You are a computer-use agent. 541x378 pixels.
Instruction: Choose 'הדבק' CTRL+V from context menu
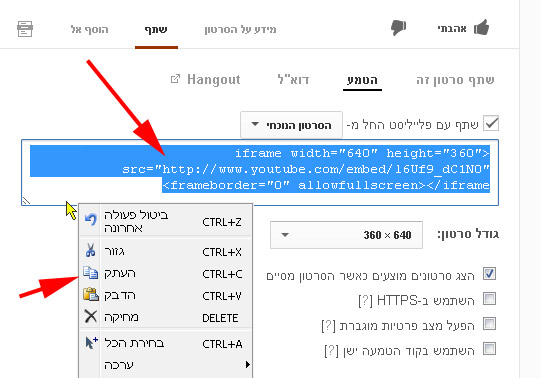pos(166,295)
